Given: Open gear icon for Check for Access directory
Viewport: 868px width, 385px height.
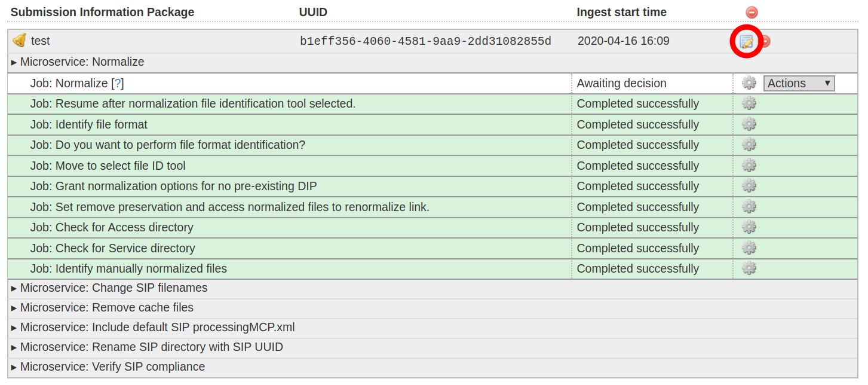Looking at the screenshot, I should [749, 227].
